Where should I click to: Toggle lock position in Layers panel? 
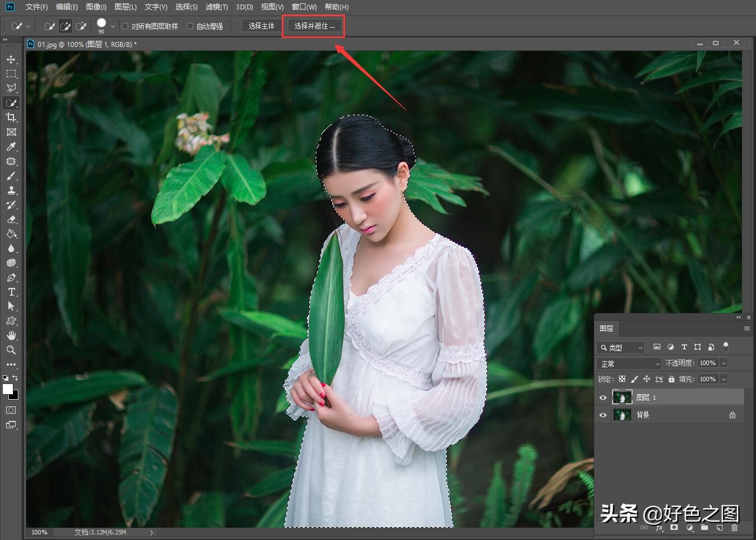point(646,379)
